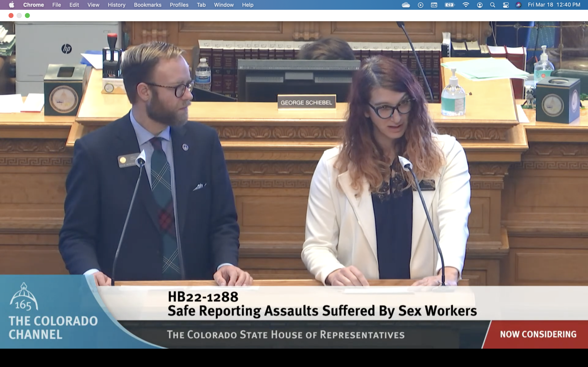
Task: Launch Siri from the menu bar
Action: tap(518, 5)
